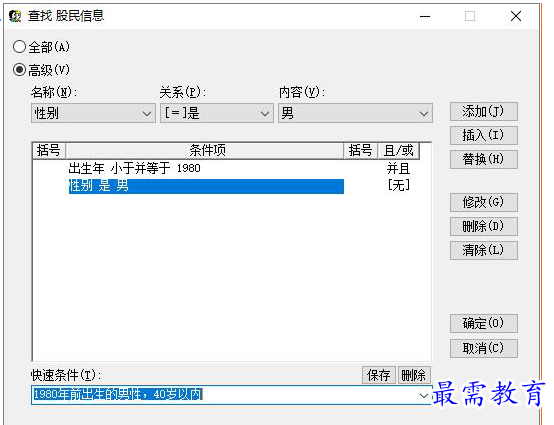The image size is (554, 425).
Task: Click the app icon in title bar
Action: coord(15,16)
